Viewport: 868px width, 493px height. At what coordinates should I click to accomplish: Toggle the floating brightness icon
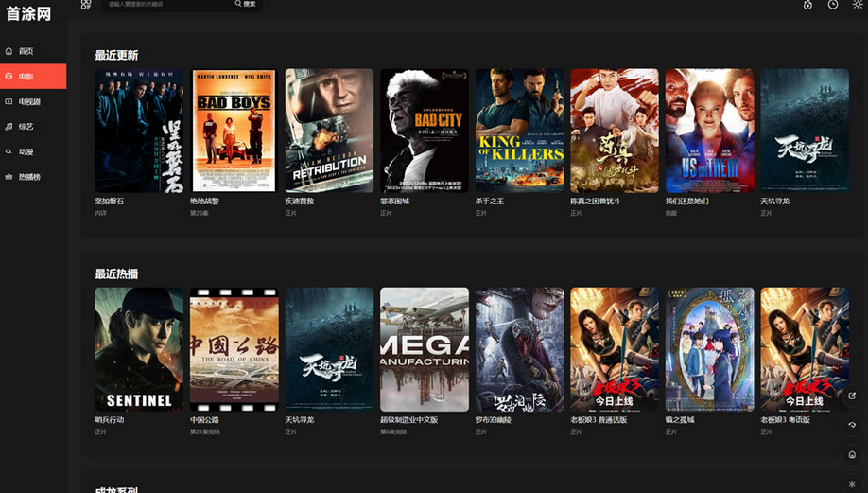[x=852, y=484]
